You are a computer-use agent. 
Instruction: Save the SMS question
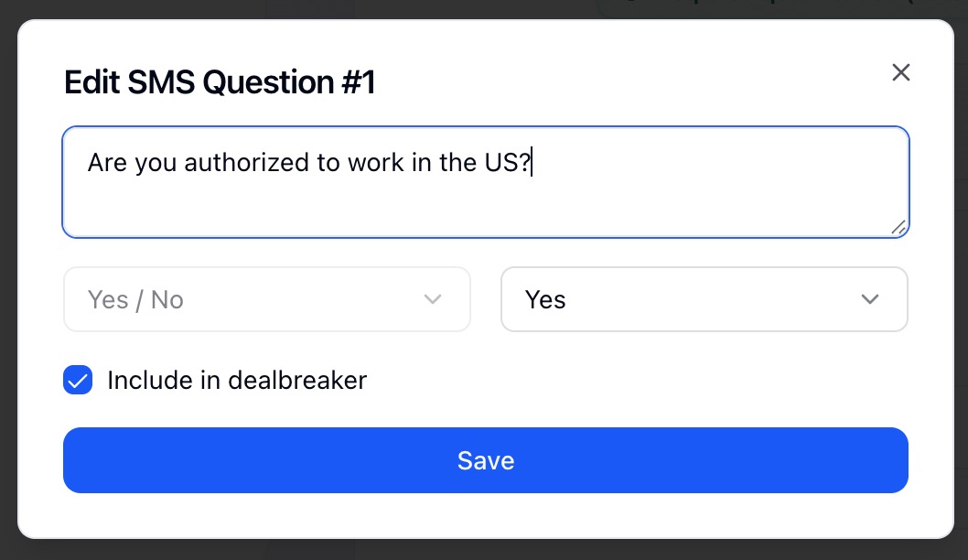[485, 460]
